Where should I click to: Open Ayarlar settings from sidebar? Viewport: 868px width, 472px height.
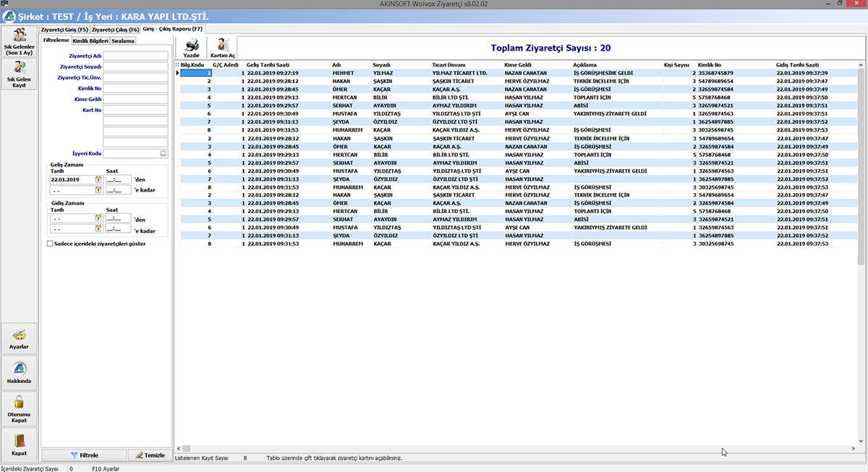pyautogui.click(x=20, y=339)
